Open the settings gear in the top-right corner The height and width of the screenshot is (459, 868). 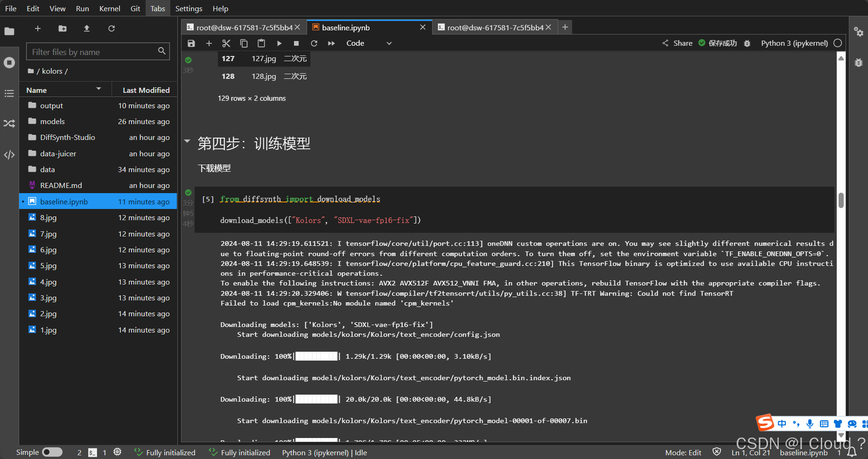[859, 32]
